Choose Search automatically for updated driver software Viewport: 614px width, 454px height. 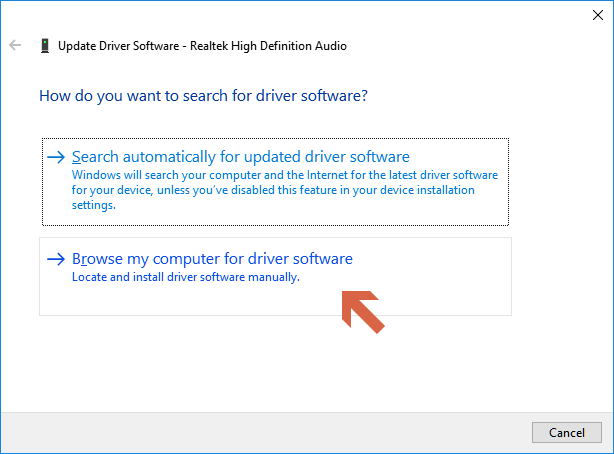(275, 182)
